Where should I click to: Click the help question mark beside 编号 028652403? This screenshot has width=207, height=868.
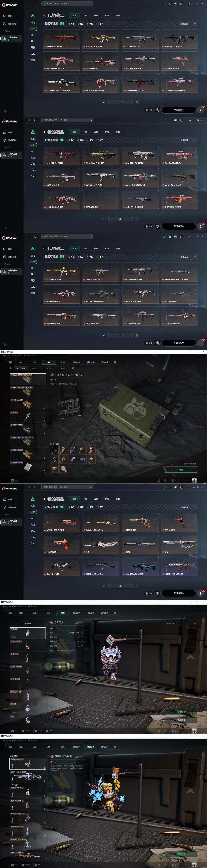point(82,633)
